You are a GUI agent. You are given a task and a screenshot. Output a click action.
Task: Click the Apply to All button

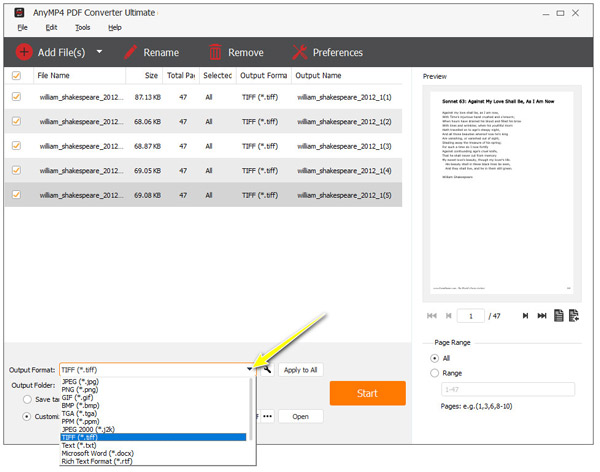[300, 370]
